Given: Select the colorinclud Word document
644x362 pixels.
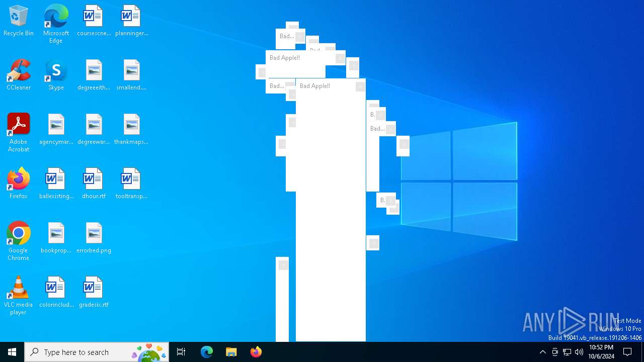Looking at the screenshot, I should pos(56,293).
